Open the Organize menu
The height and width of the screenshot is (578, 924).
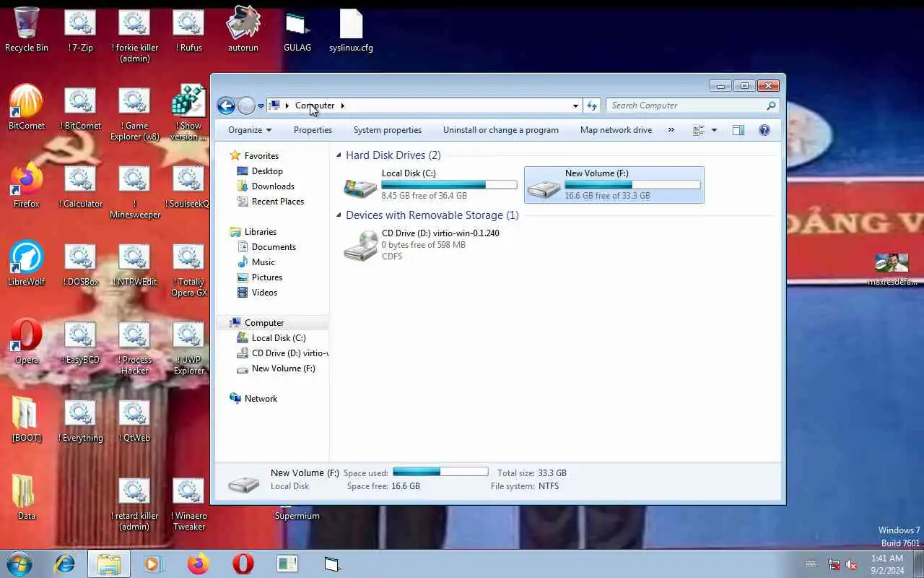click(250, 130)
